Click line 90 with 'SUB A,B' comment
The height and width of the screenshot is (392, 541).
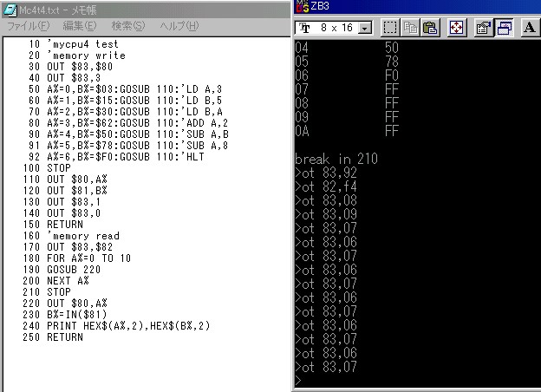128,134
